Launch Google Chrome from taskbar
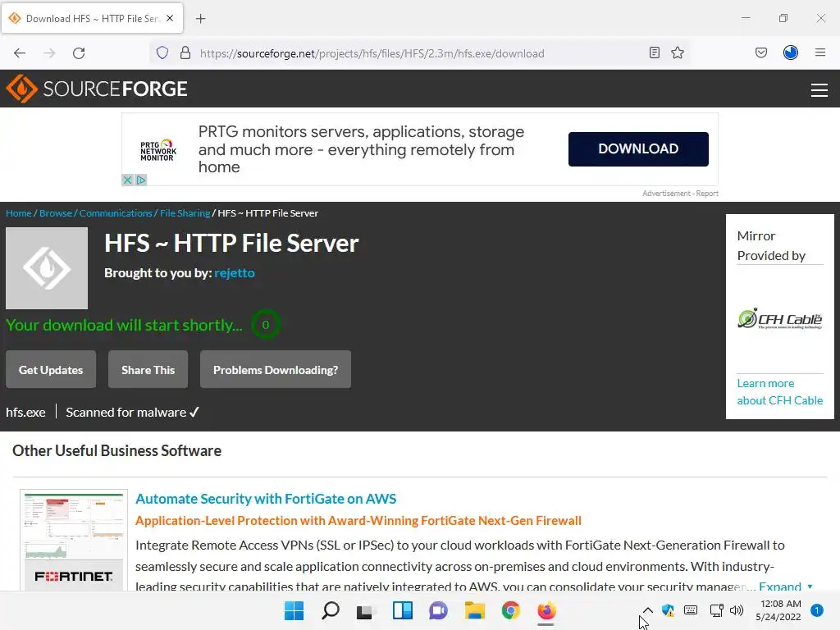 click(x=510, y=610)
